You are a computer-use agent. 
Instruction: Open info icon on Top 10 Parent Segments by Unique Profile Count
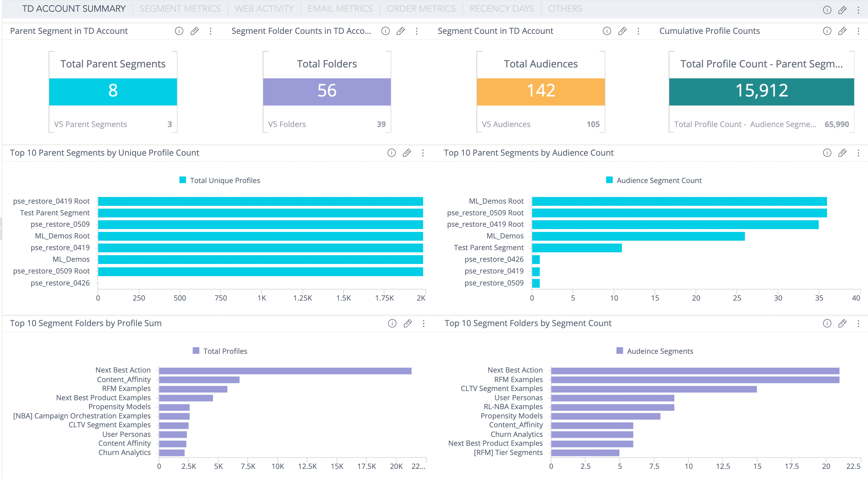391,153
